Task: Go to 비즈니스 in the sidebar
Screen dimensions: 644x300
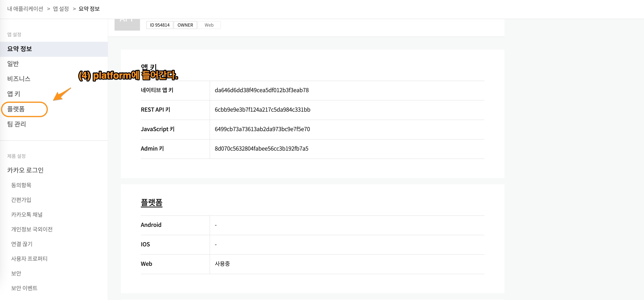Action: 19,79
